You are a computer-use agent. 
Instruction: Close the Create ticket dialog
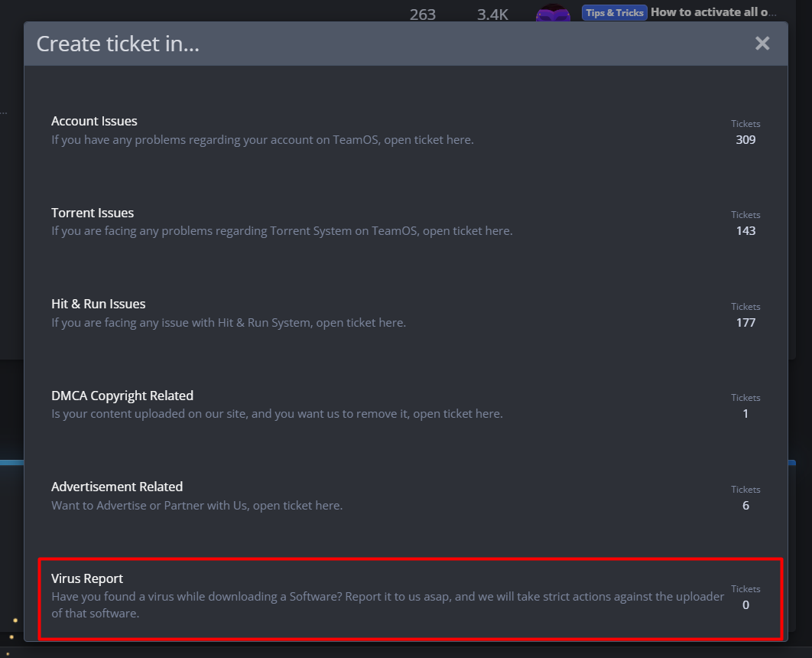point(762,44)
